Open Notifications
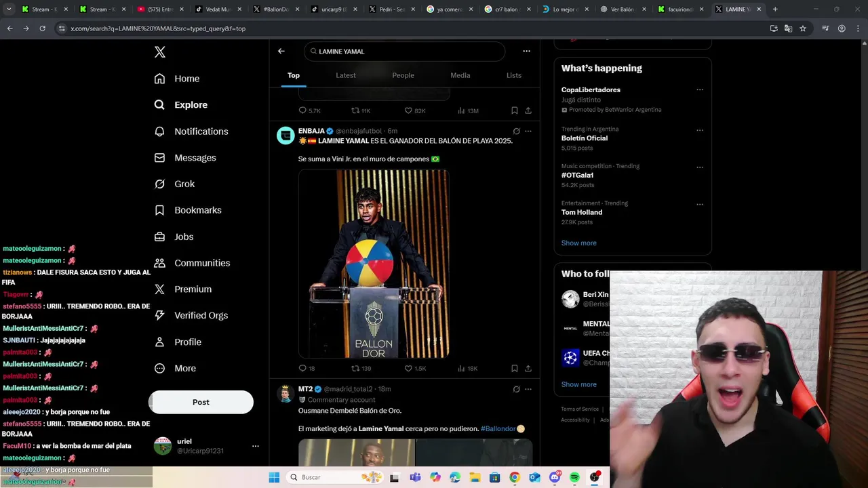Image resolution: width=868 pixels, height=488 pixels. [191, 131]
